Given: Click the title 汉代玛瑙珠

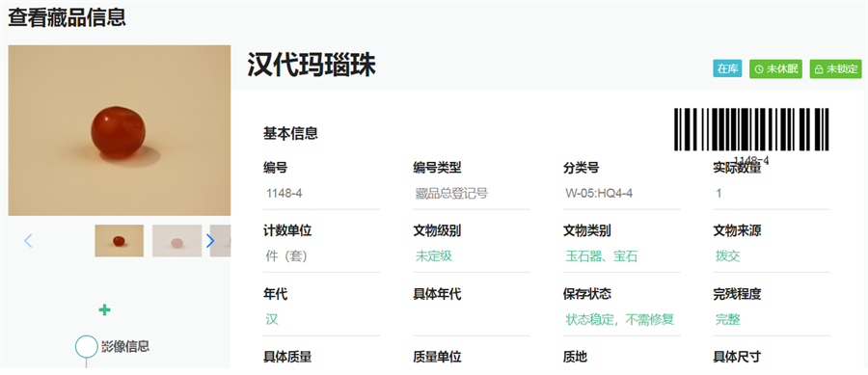Looking at the screenshot, I should (x=312, y=65).
